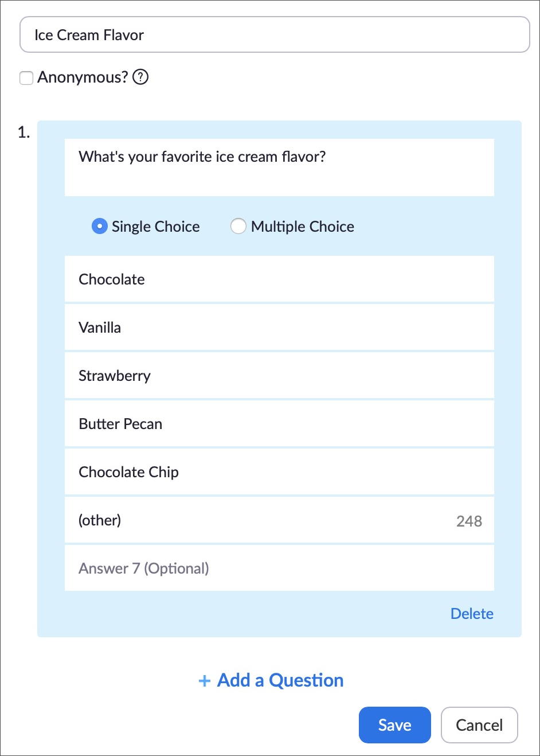
Task: Click the Chocolate answer field
Action: [279, 279]
